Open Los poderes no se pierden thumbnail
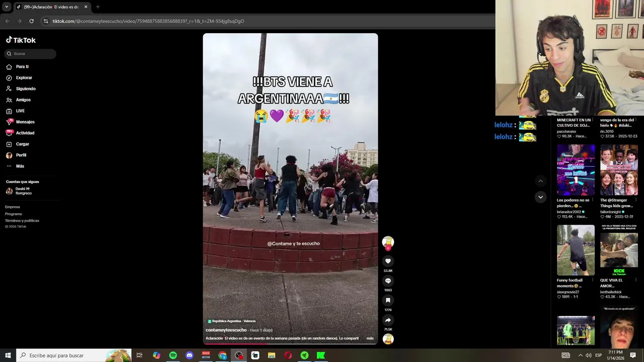Viewport: 644px width, 362px height. [x=576, y=170]
